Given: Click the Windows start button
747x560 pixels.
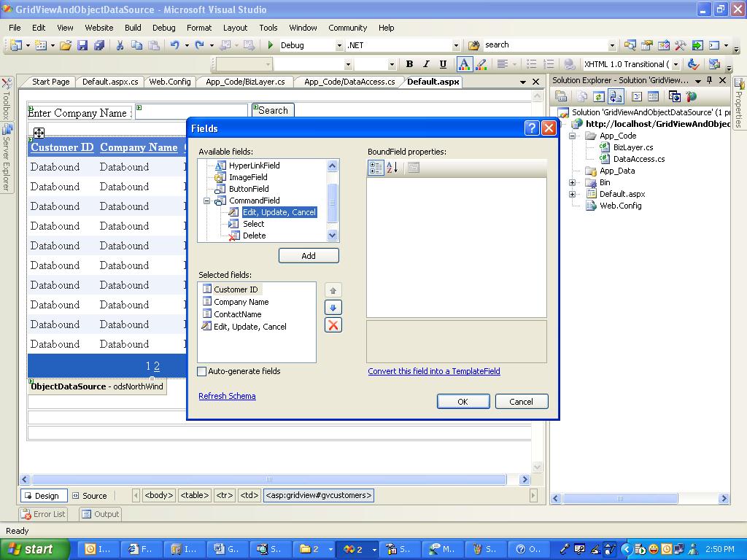Looking at the screenshot, I should (x=34, y=549).
